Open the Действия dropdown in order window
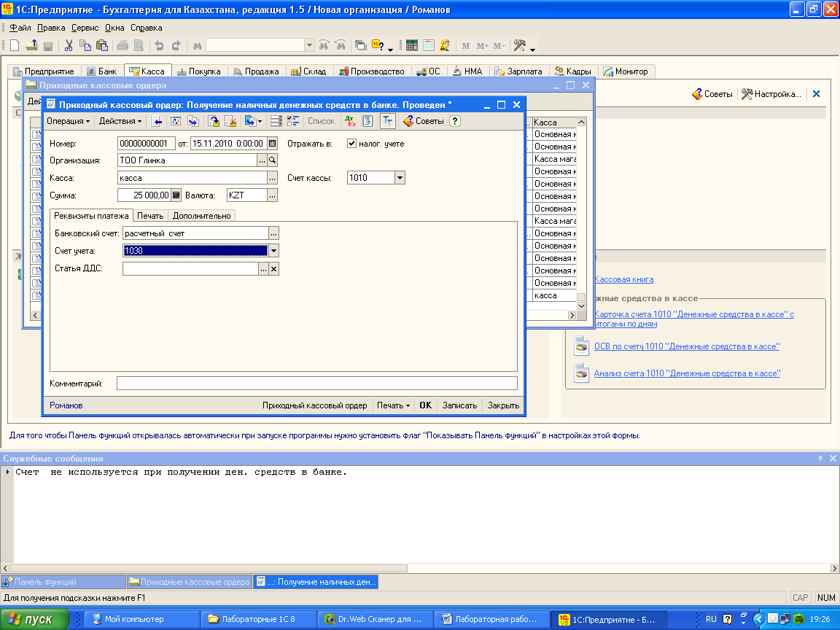The height and width of the screenshot is (630, 840). pyautogui.click(x=120, y=121)
